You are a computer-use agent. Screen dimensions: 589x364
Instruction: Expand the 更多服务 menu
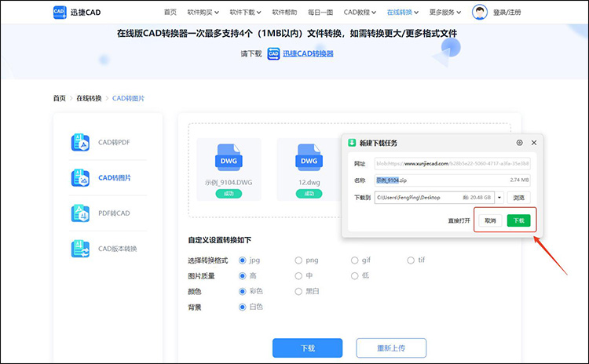tap(445, 13)
